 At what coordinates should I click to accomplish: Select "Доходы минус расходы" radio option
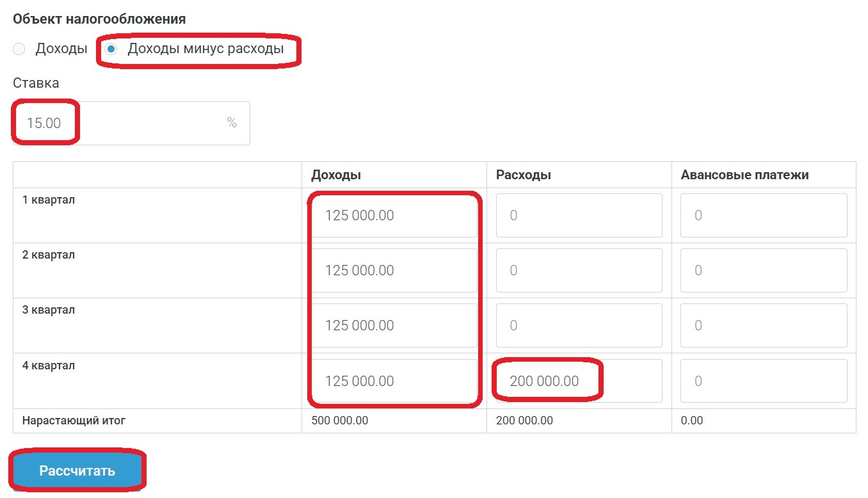pos(111,49)
